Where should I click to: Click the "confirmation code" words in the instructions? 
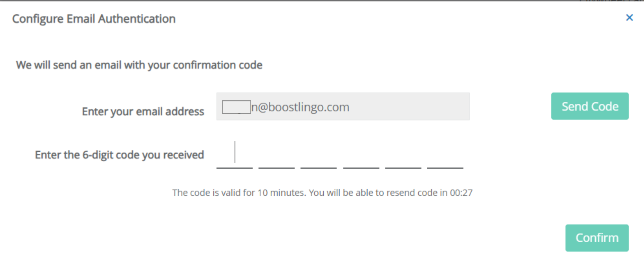pos(217,65)
